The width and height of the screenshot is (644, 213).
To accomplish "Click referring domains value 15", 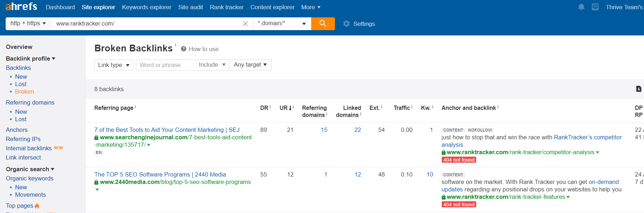I will [x=324, y=130].
